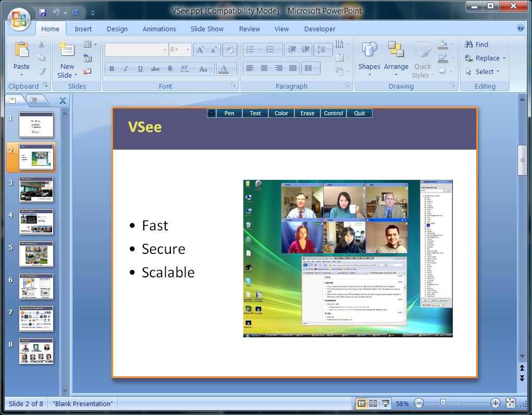The height and width of the screenshot is (415, 532).
Task: Start slideshow from status bar icon
Action: coord(386,404)
